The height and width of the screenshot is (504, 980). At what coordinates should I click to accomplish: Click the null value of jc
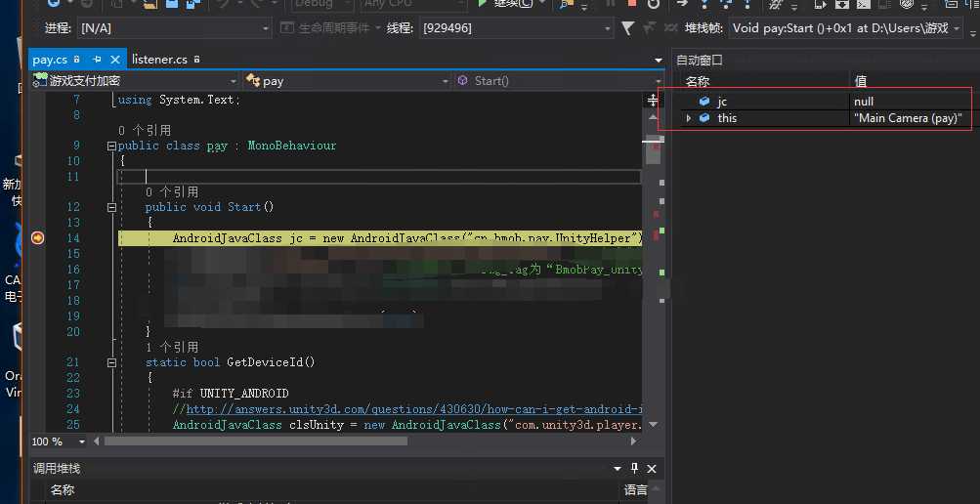pos(864,102)
